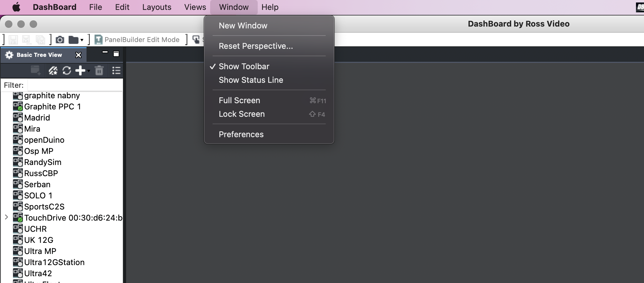Choose Reset Perspective from the menu
The image size is (644, 283).
click(256, 46)
